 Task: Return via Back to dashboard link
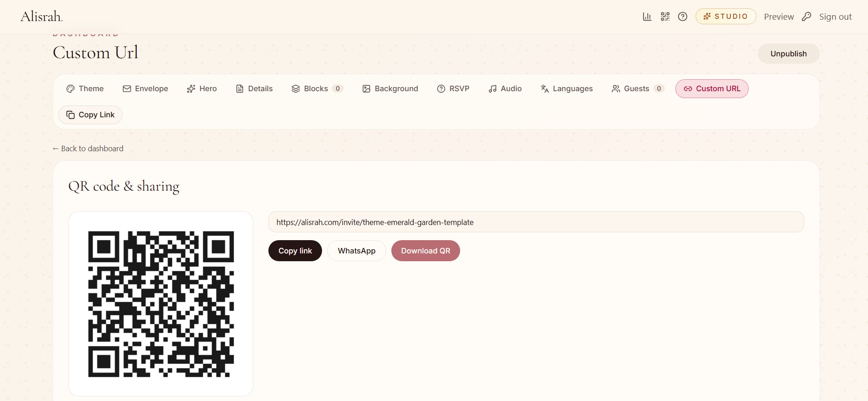(x=88, y=148)
